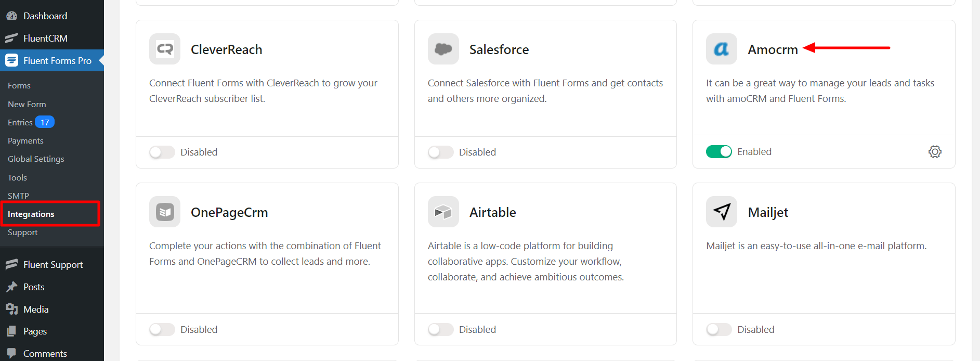The height and width of the screenshot is (361, 980).
Task: Open the Integrations submenu item
Action: coord(31,214)
